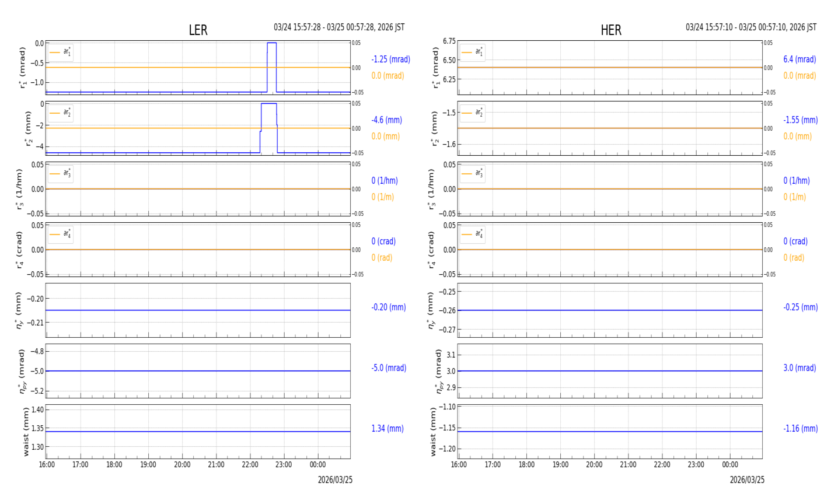Screen dimensions: 824x504
Task: Click the LER ηpy* (mrad) axis label
Action: coord(22,371)
